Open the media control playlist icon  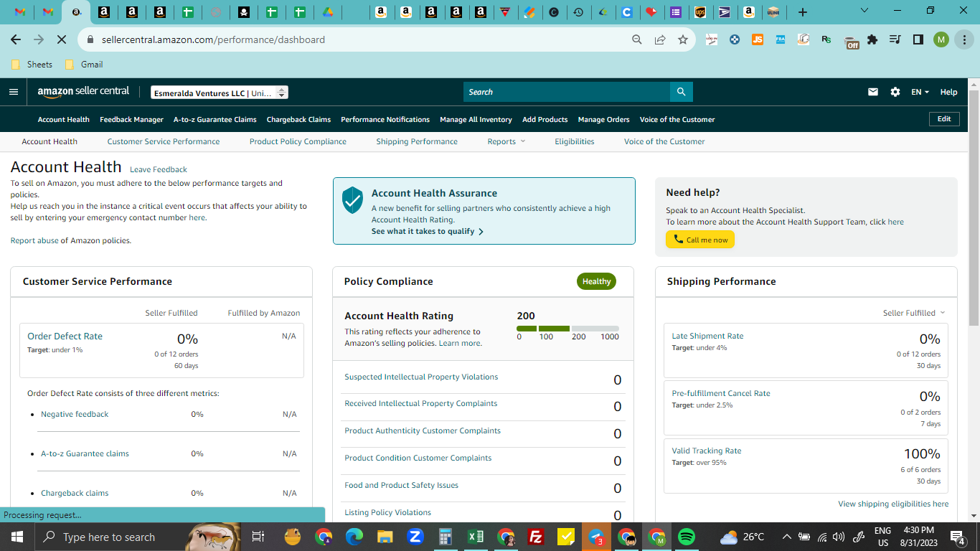coord(895,39)
